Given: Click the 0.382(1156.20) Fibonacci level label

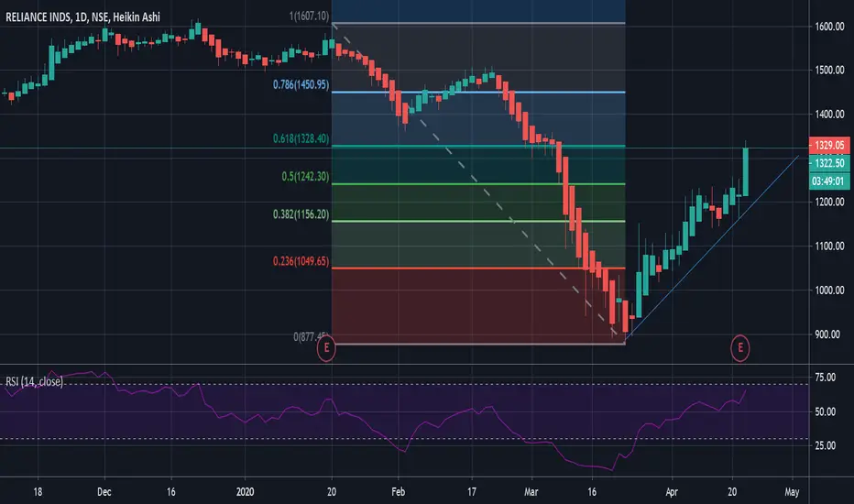Looking at the screenshot, I should click(x=301, y=214).
